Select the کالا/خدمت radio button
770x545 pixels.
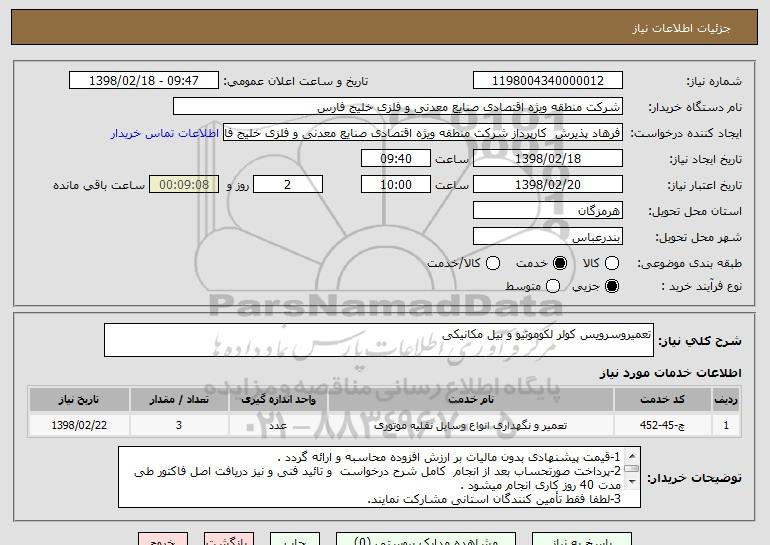pyautogui.click(x=493, y=263)
